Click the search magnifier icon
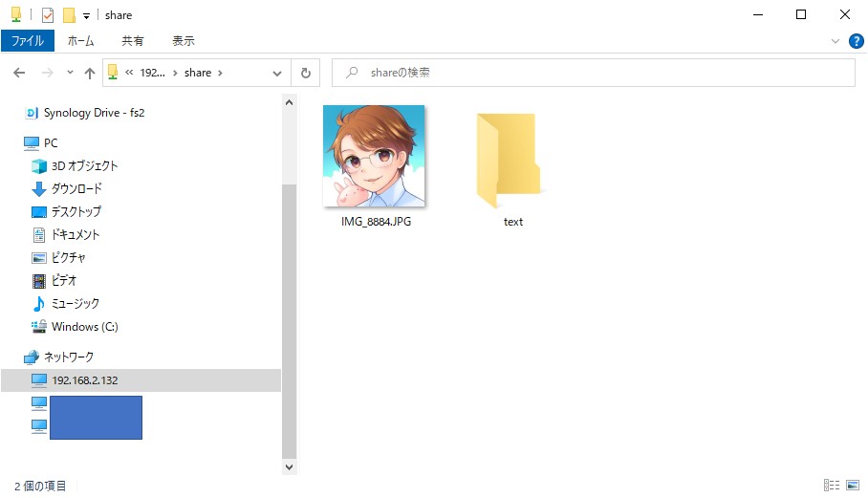This screenshot has height=498, width=868. tap(352, 73)
